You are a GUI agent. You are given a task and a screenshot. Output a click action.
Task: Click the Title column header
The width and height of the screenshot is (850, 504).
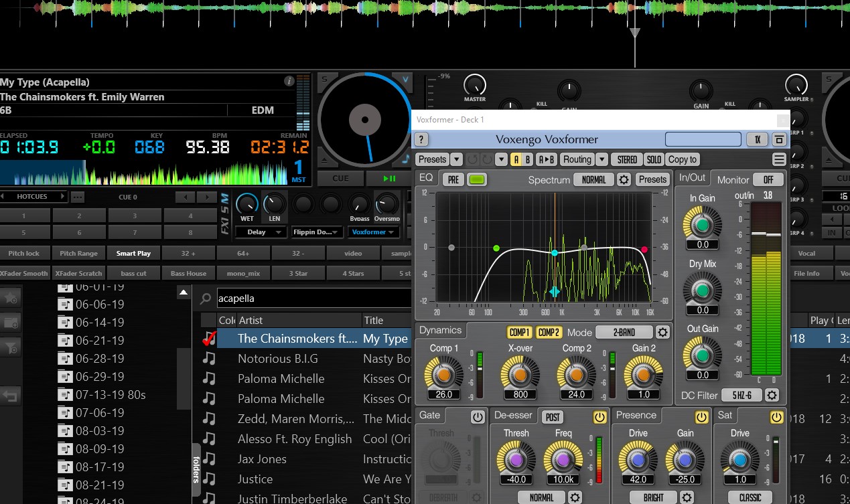point(386,320)
